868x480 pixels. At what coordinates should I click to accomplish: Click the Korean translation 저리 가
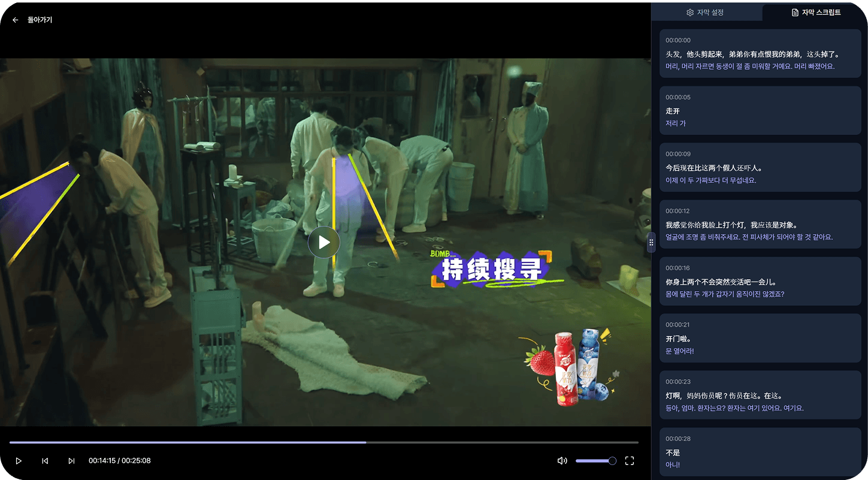point(676,123)
